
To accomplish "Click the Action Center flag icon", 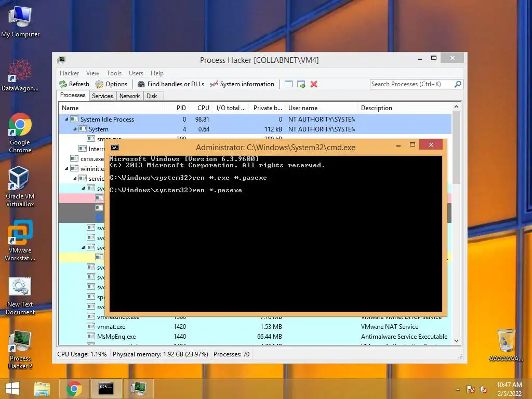I will click(471, 389).
